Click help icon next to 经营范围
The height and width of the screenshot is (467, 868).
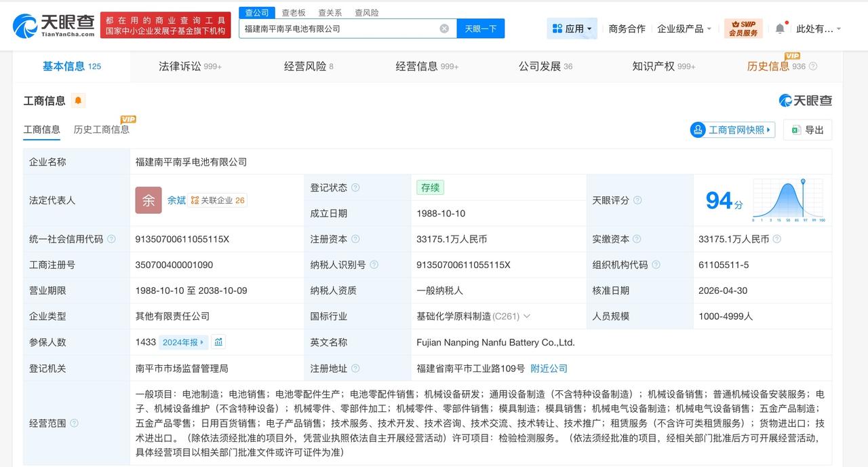coord(74,423)
